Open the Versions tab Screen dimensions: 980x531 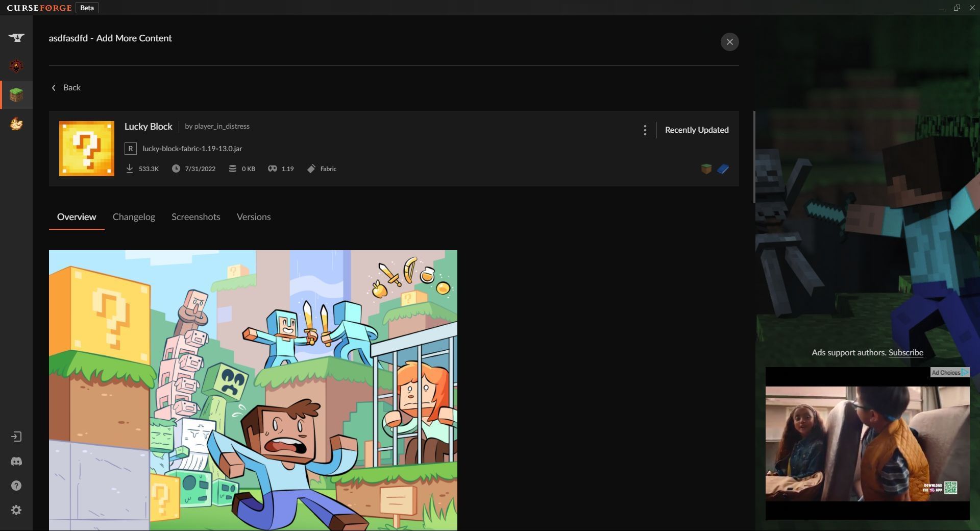[254, 217]
